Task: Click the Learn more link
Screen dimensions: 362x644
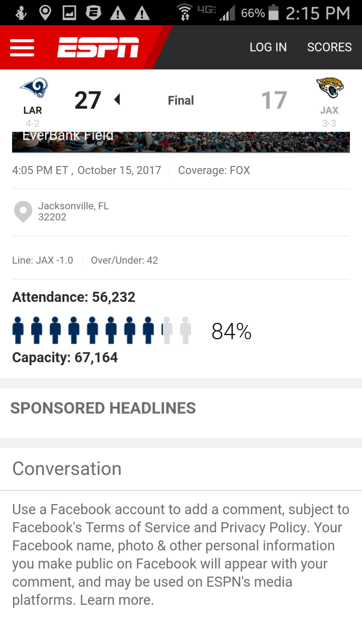Action: coord(117,600)
